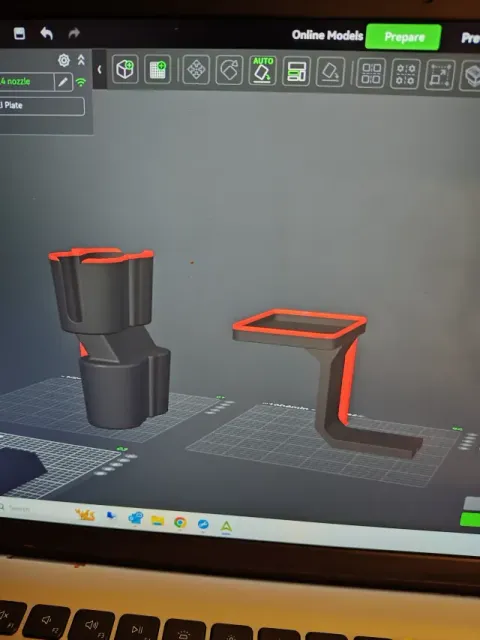Viewport: 480px width, 640px height.
Task: Select the Lay on face tool
Action: [x=330, y=72]
